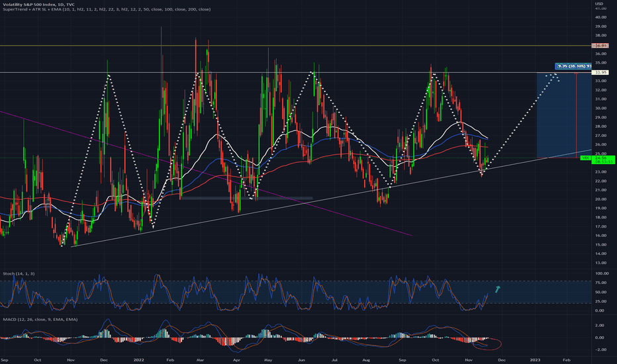
Task: Click the 40.00 price axis value
Action: click(x=600, y=17)
